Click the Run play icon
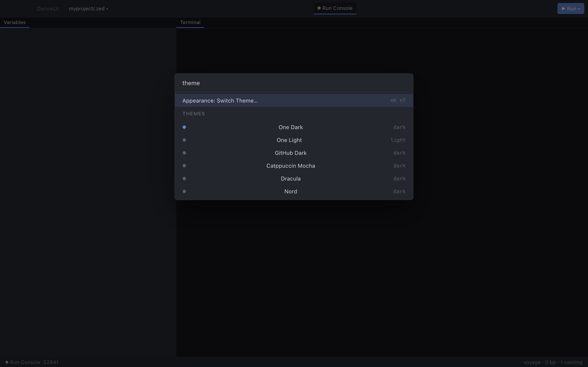 click(564, 8)
